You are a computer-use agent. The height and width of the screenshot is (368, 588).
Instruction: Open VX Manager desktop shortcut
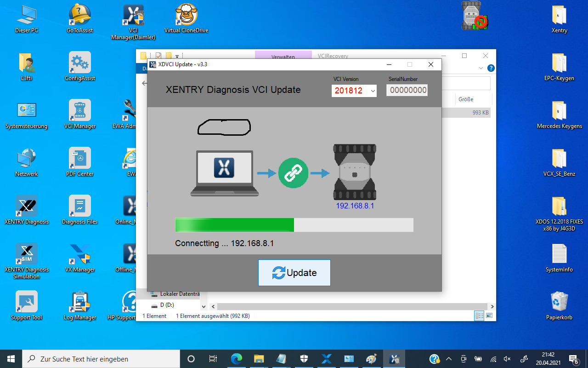[80, 258]
